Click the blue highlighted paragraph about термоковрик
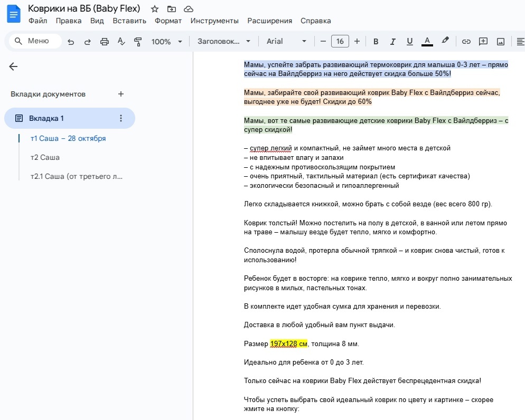The width and height of the screenshot is (525, 420). coord(376,69)
